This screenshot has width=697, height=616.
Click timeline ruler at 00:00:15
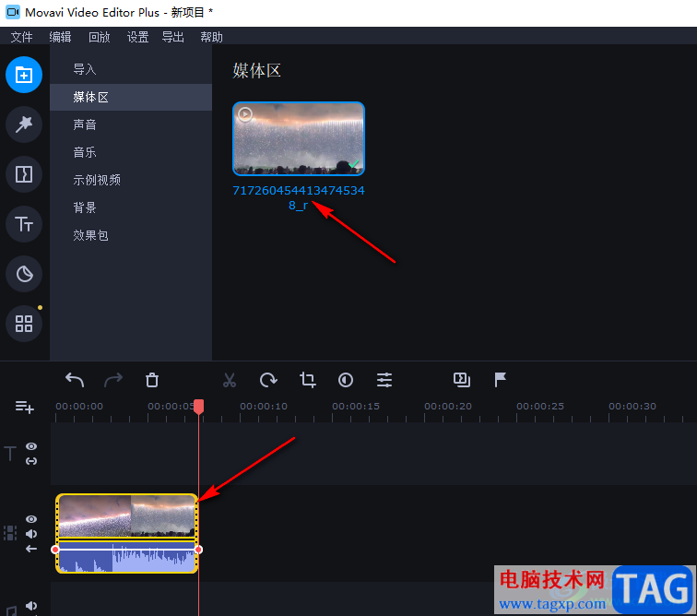356,406
